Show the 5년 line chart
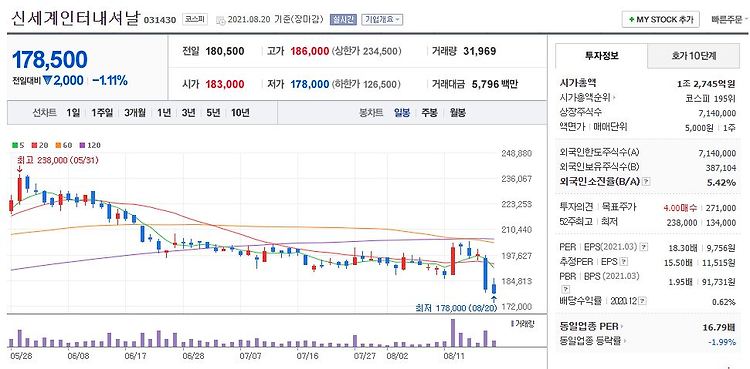750x369 pixels. coord(213,113)
